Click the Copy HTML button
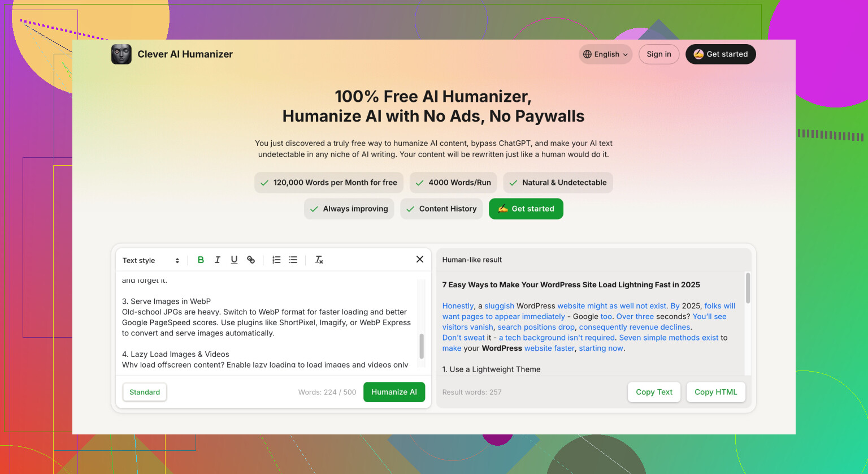This screenshot has height=474, width=868. coord(716,392)
